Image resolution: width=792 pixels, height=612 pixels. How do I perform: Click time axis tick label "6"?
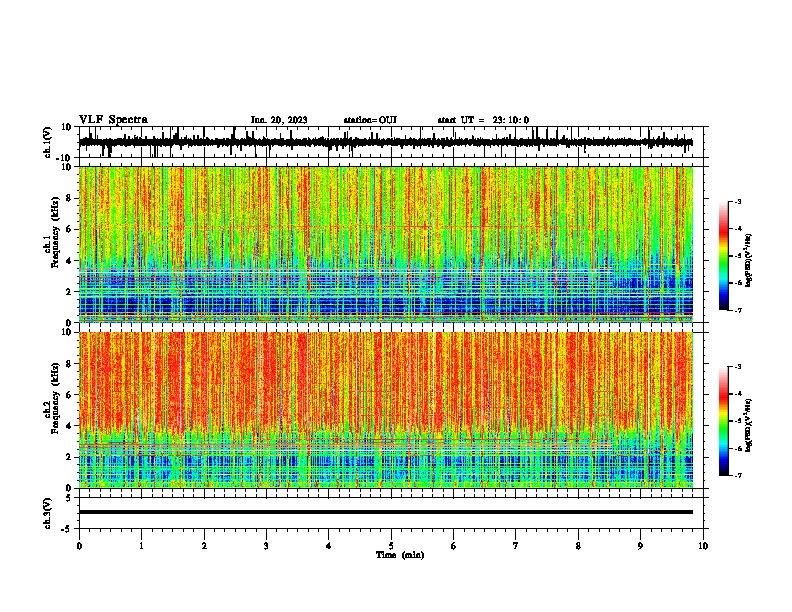tap(454, 546)
